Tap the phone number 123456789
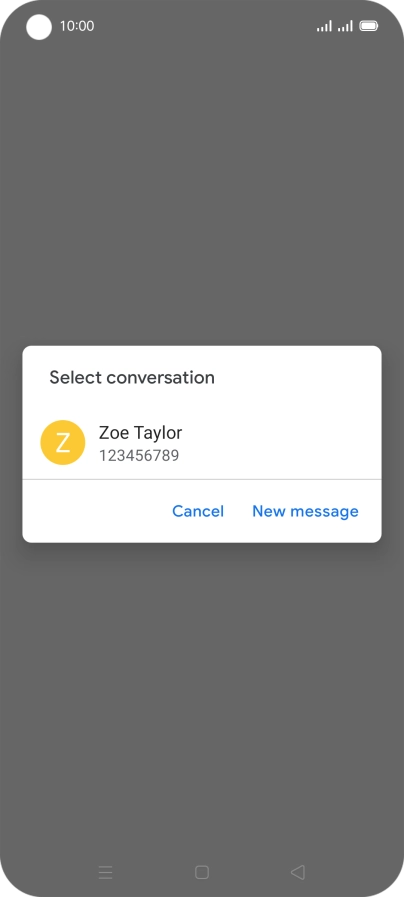 [139, 456]
